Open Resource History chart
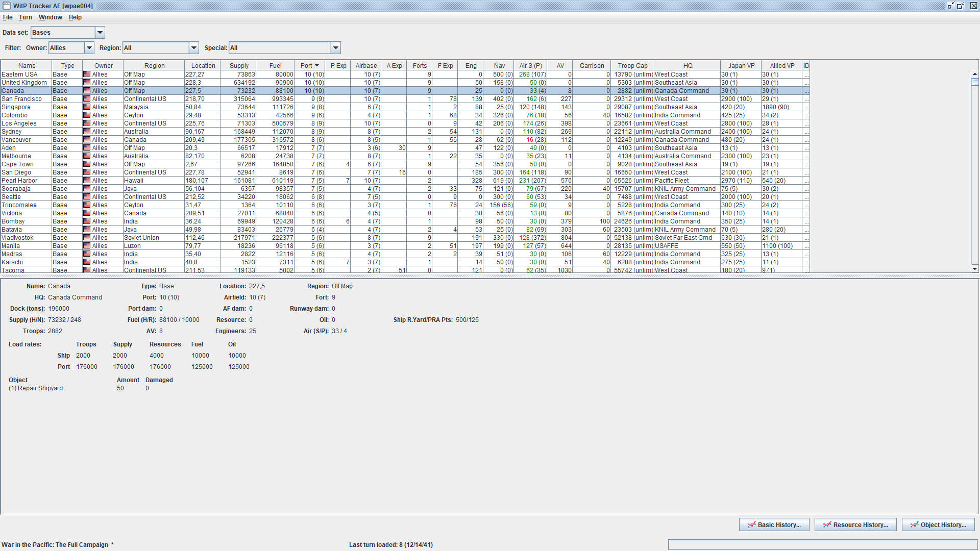This screenshot has width=980, height=551. [x=855, y=525]
